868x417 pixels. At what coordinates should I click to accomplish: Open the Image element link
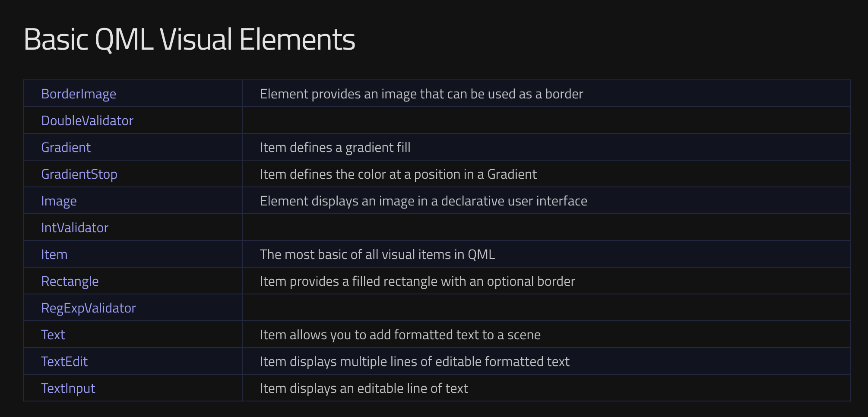coord(59,201)
